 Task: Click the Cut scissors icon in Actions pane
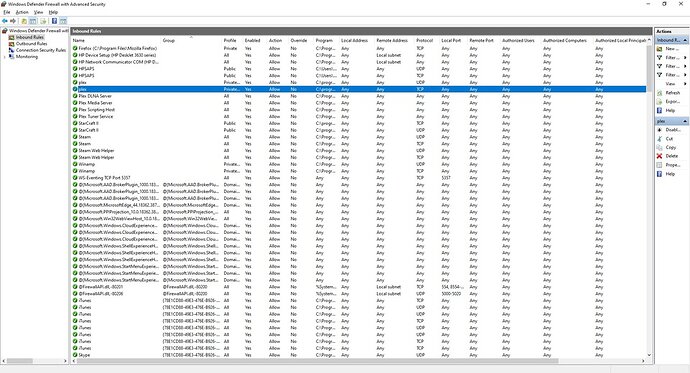(x=659, y=139)
